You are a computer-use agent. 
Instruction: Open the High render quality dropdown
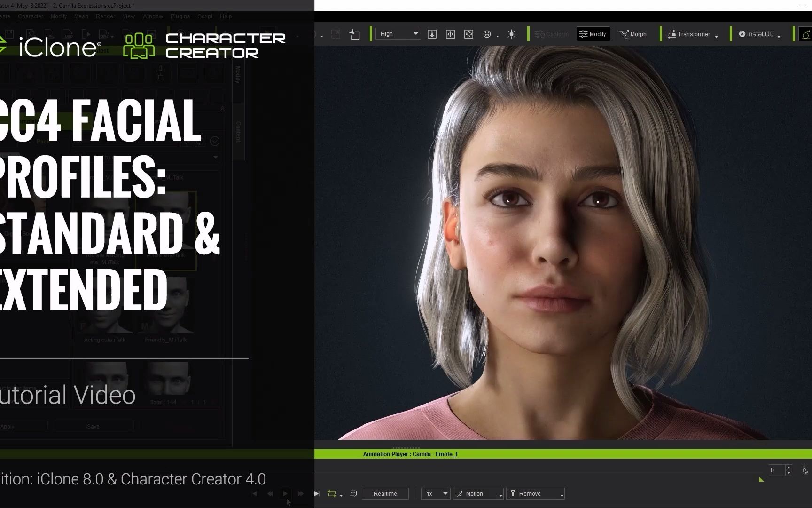[x=398, y=34]
